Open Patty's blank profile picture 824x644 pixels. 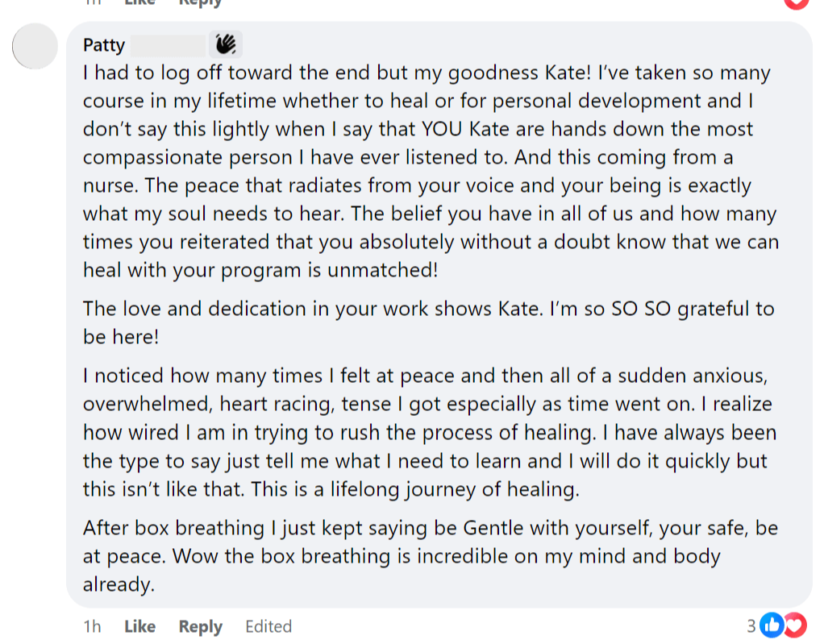(x=35, y=46)
